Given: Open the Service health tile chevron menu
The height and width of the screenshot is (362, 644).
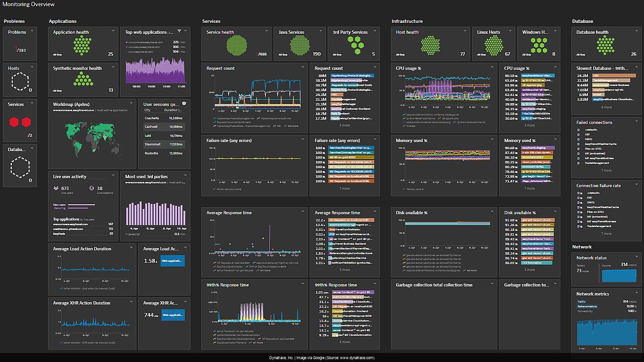Looking at the screenshot, I should coord(266,31).
